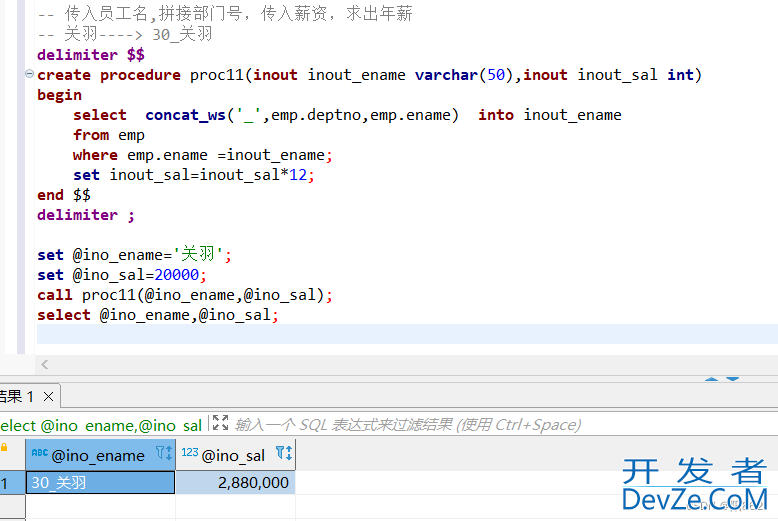Click the line 'set @ino_sal=20000;'
778x521 pixels.
[122, 275]
